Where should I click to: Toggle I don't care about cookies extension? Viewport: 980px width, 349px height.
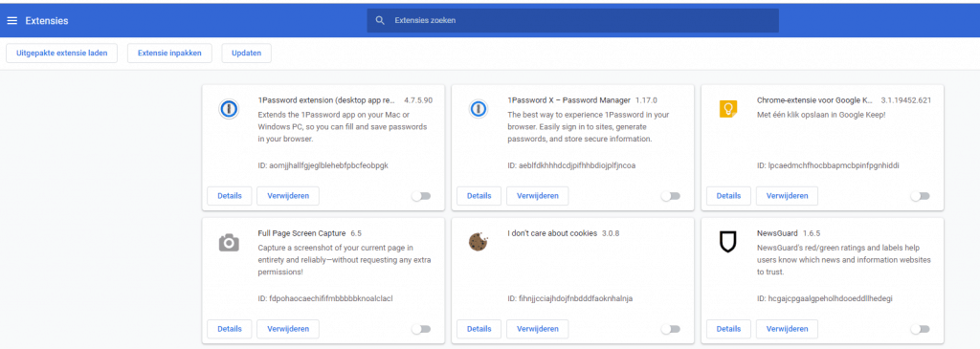pyautogui.click(x=671, y=329)
